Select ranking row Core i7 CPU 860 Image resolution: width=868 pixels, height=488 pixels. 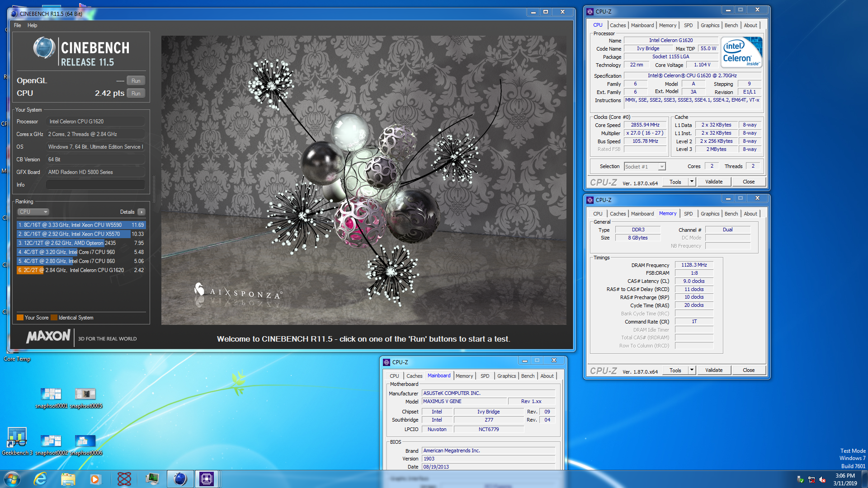click(x=81, y=261)
